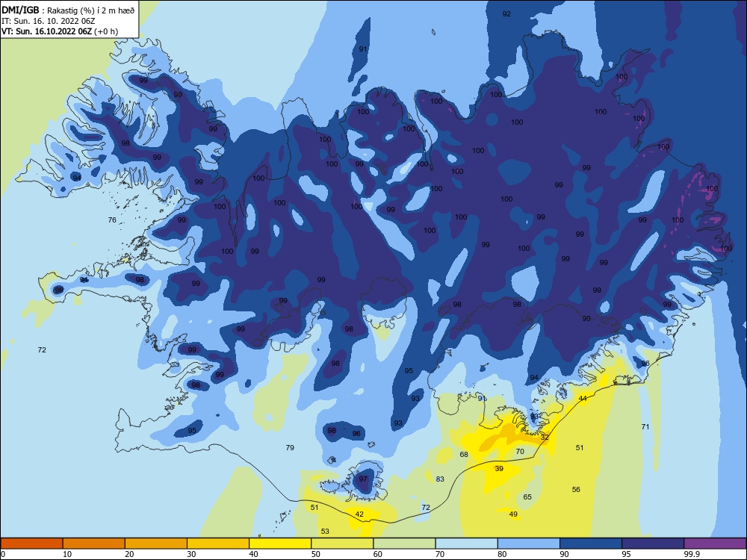
Task: Click the legend tick label 95
Action: pos(627,554)
